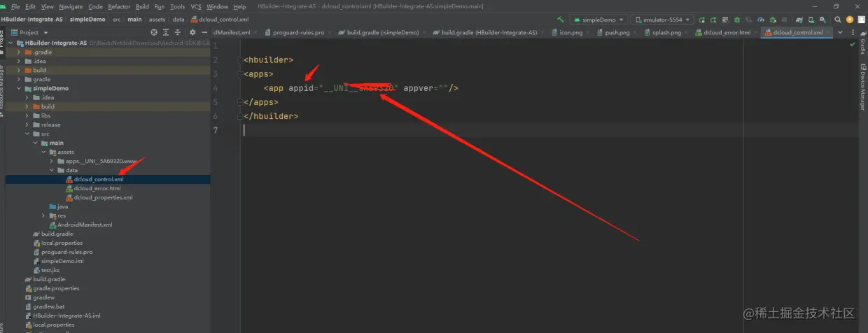Viewport: 868px width, 333px height.
Task: Open the File menu
Action: [15, 6]
